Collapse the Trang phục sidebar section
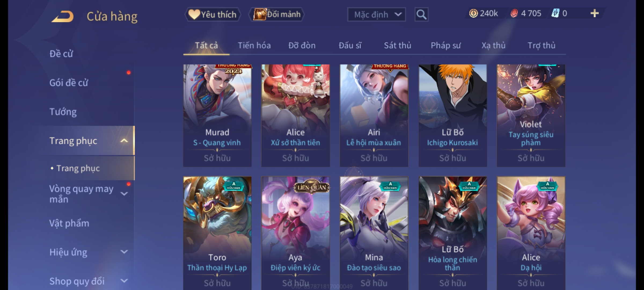This screenshot has height=290, width=644. point(124,141)
